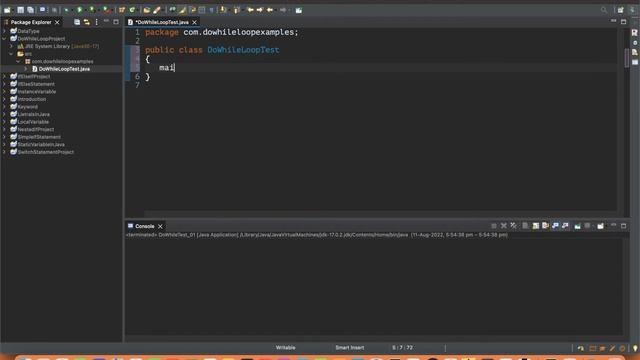
Task: Collapse the DoWhileLoopProject node
Action: pos(4,39)
